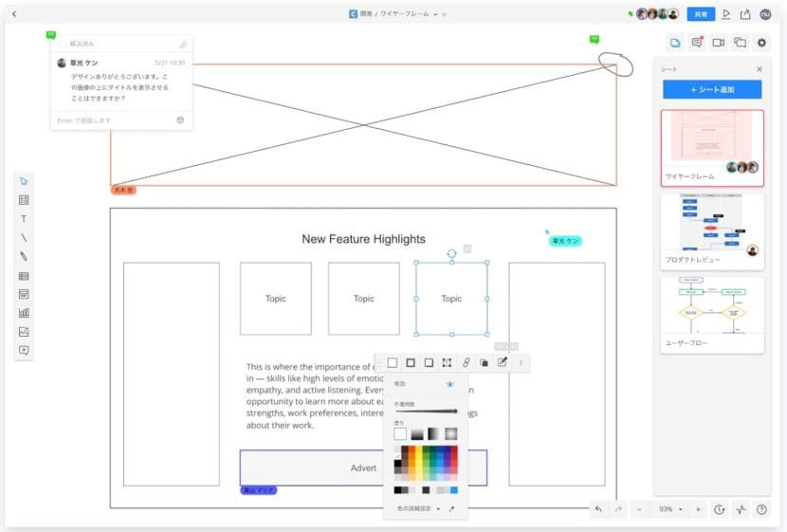Toggle fill visibility with the eye icon
This screenshot has height=532, width=787.
[x=450, y=385]
